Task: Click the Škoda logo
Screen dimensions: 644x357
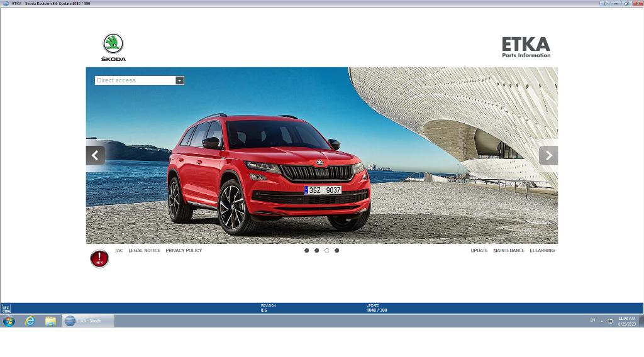Action: (113, 47)
